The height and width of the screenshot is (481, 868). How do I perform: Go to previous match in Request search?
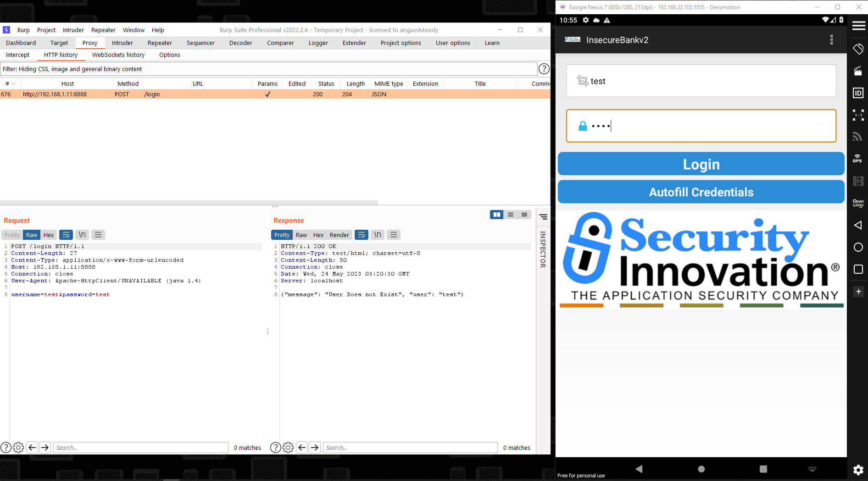point(32,448)
